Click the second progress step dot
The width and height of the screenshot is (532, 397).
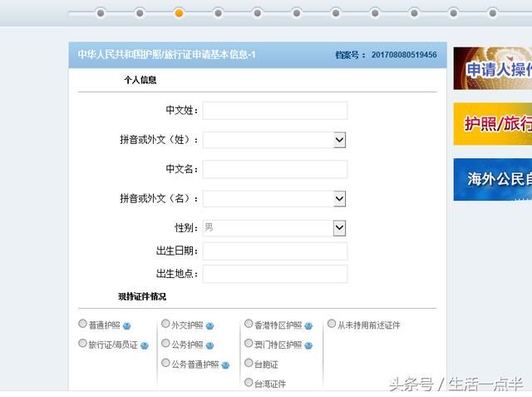140,13
